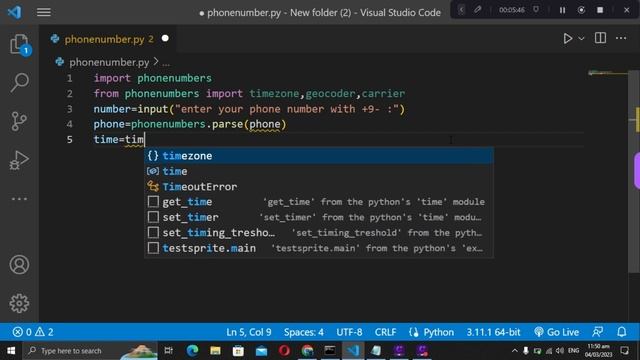The image size is (640, 360).
Task: Click the recorder webcam circle button
Action: point(581,10)
